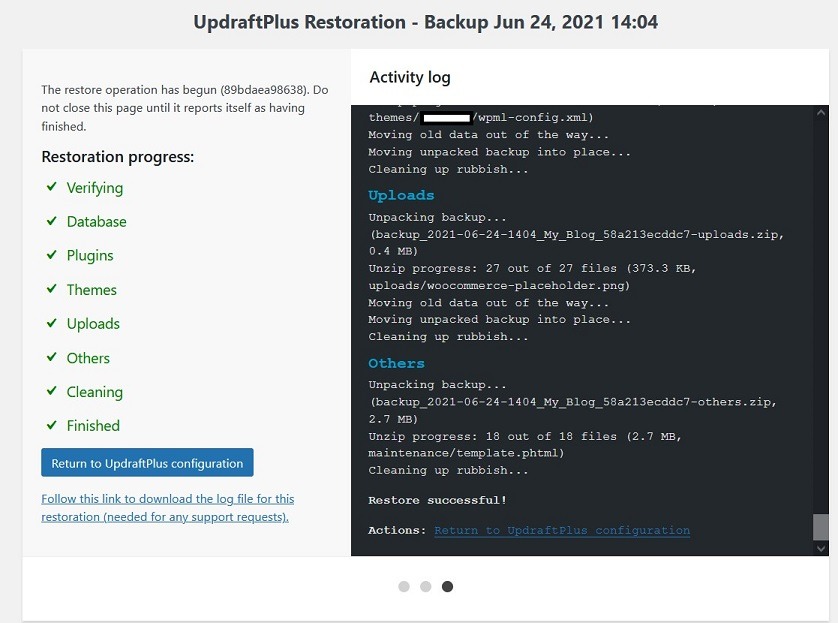Select the Plugins progress step text
Viewport: 838px width, 623px height.
(90, 256)
